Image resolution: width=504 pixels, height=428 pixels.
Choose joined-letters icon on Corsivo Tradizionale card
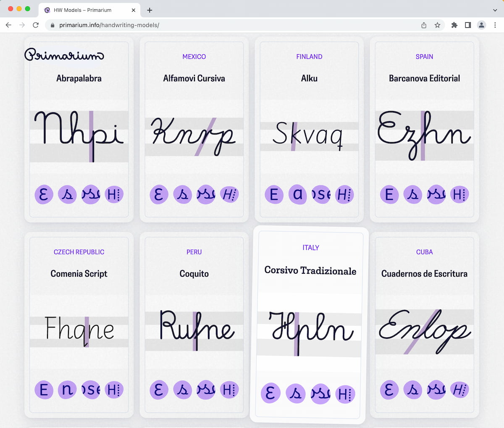click(x=320, y=394)
